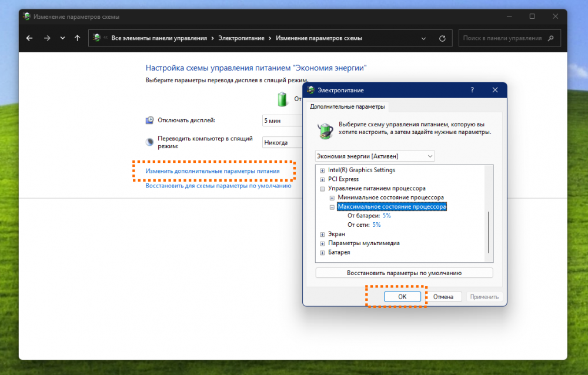Go back using the left arrow

pyautogui.click(x=29, y=38)
